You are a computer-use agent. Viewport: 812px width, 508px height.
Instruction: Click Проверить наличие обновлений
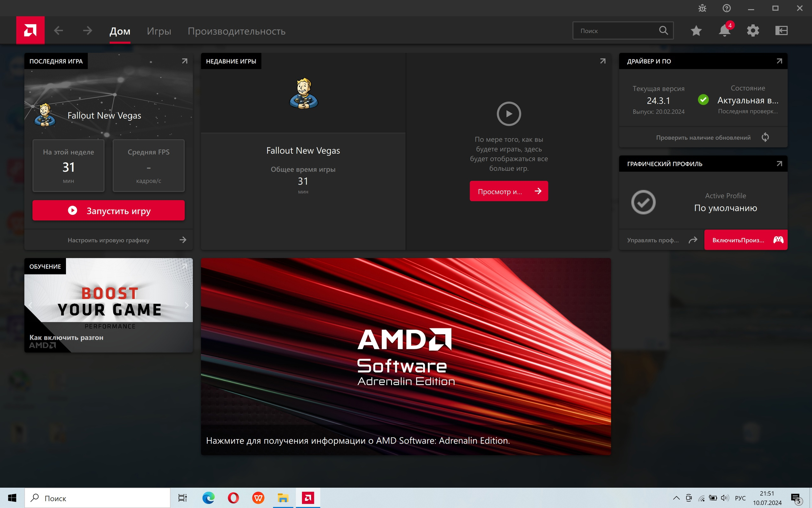703,137
